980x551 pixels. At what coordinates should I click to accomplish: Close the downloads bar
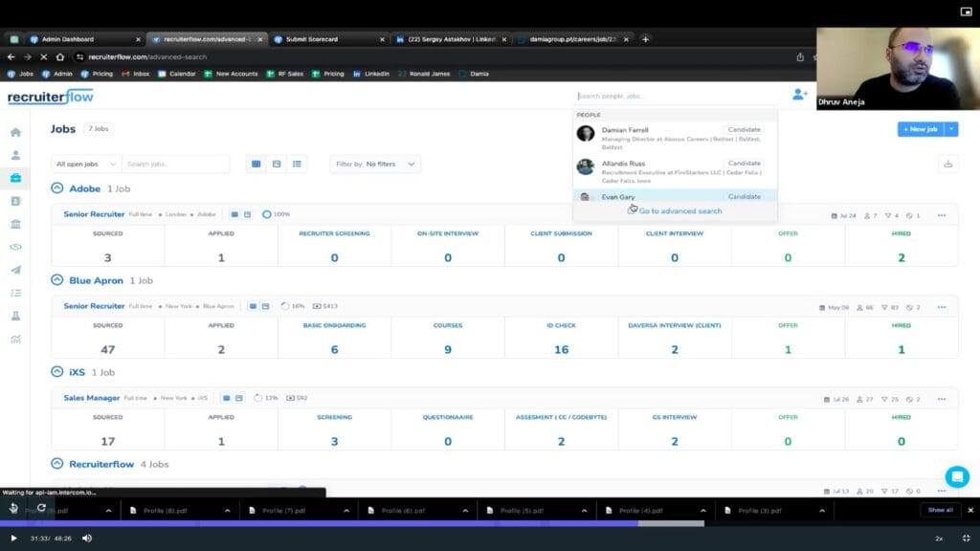point(970,511)
